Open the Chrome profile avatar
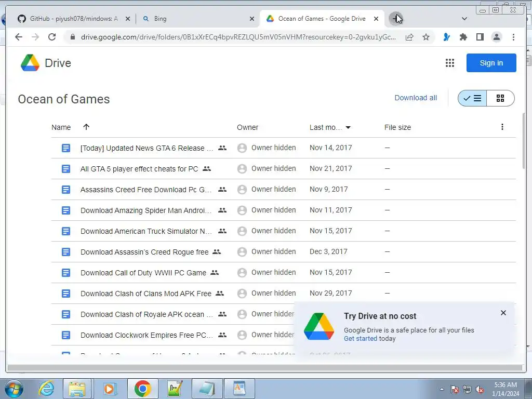 pos(496,37)
